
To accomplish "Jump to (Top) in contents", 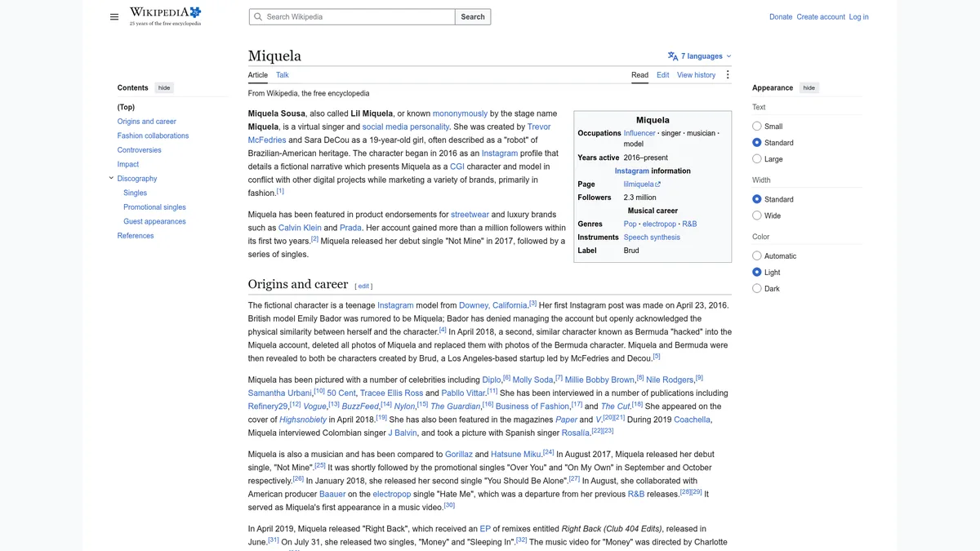I will [126, 107].
